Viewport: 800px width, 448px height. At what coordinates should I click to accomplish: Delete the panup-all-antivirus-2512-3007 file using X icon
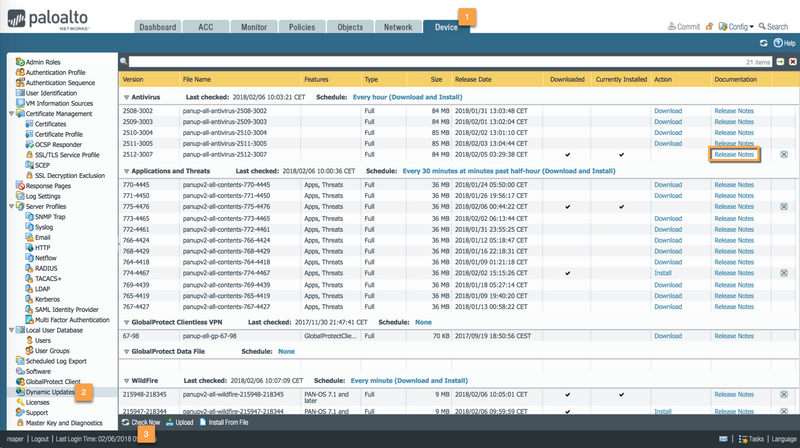pyautogui.click(x=784, y=155)
